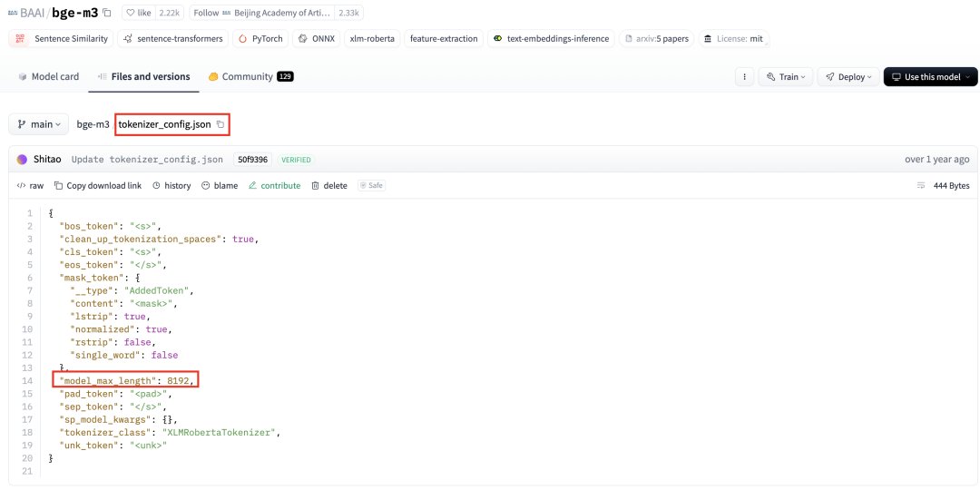Click the 2.22k like count
The height and width of the screenshot is (490, 980).
[169, 13]
